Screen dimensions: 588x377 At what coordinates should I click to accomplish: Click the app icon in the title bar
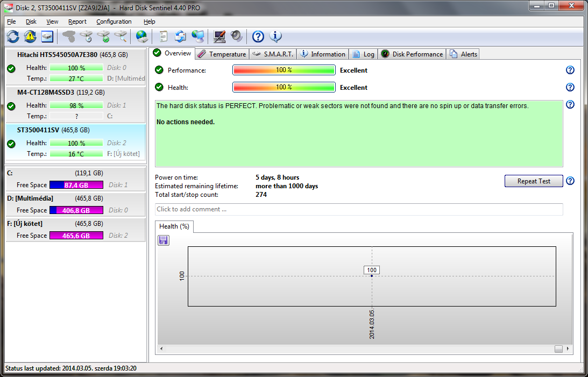coord(8,8)
